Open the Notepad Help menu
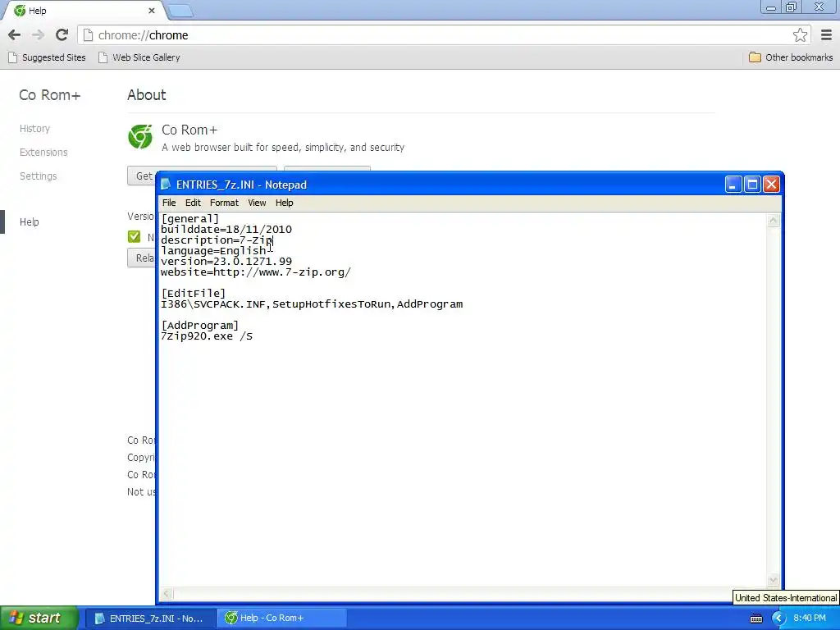 pos(284,203)
